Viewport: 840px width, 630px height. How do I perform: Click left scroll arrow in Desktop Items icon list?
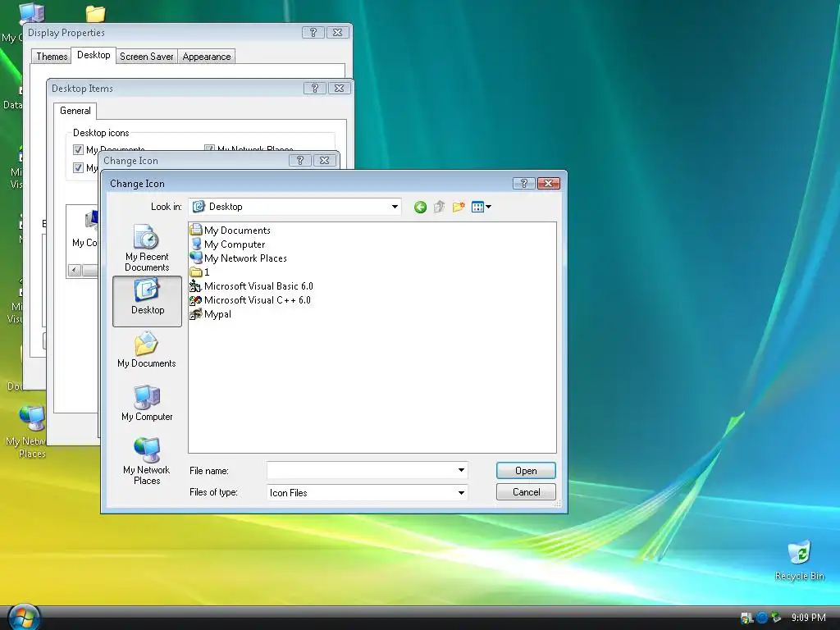75,271
